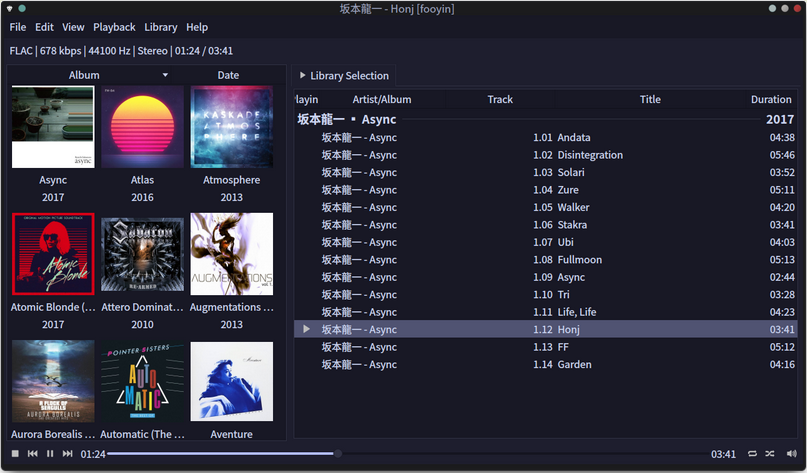
Task: Click the Playing column header
Action: pos(307,99)
